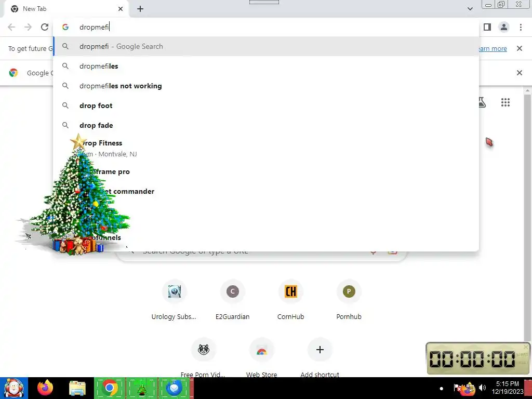532x399 pixels.
Task: Select the dropmefiles not working suggestion
Action: [x=266, y=86]
